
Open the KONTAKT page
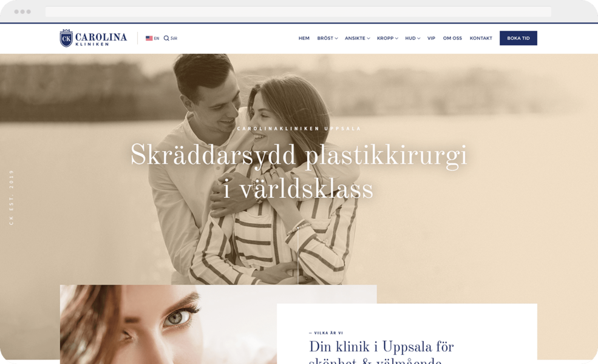tap(481, 38)
